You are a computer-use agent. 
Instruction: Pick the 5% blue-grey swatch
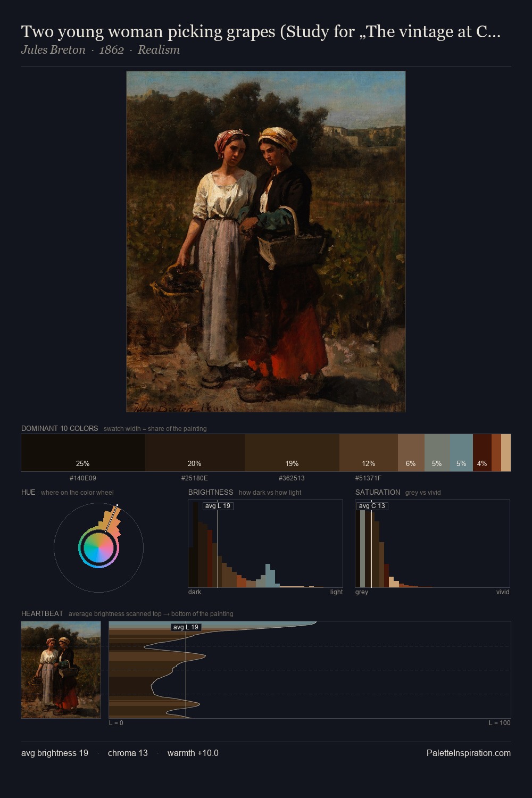point(461,453)
